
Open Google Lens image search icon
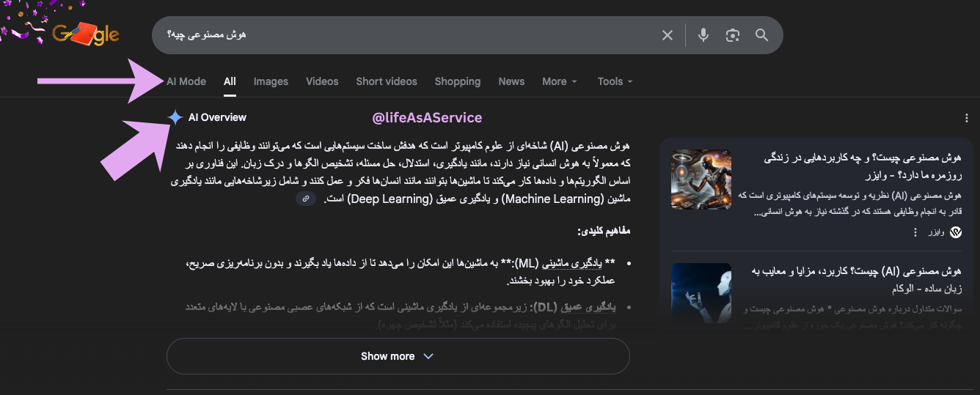pyautogui.click(x=732, y=35)
